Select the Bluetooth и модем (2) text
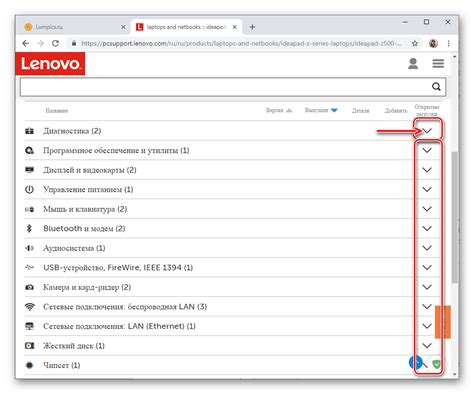Image resolution: width=474 pixels, height=394 pixels. [84, 229]
